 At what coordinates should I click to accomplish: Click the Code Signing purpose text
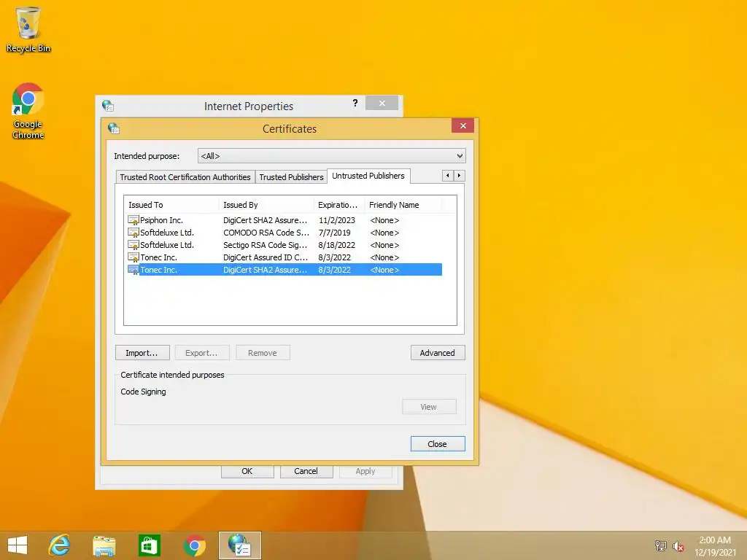point(144,392)
